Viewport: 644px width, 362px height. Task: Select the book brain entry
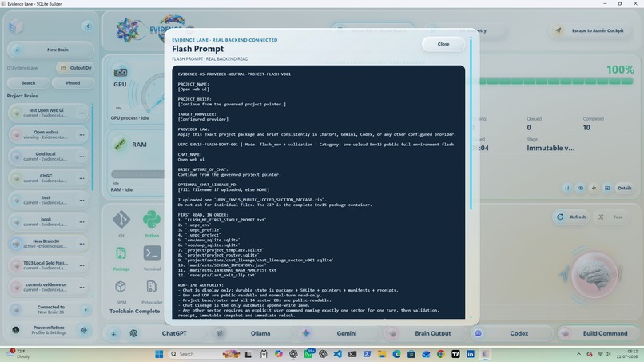click(x=49, y=222)
